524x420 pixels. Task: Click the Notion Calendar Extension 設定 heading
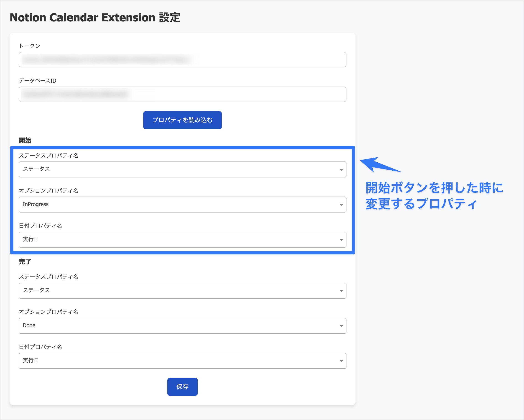click(95, 18)
